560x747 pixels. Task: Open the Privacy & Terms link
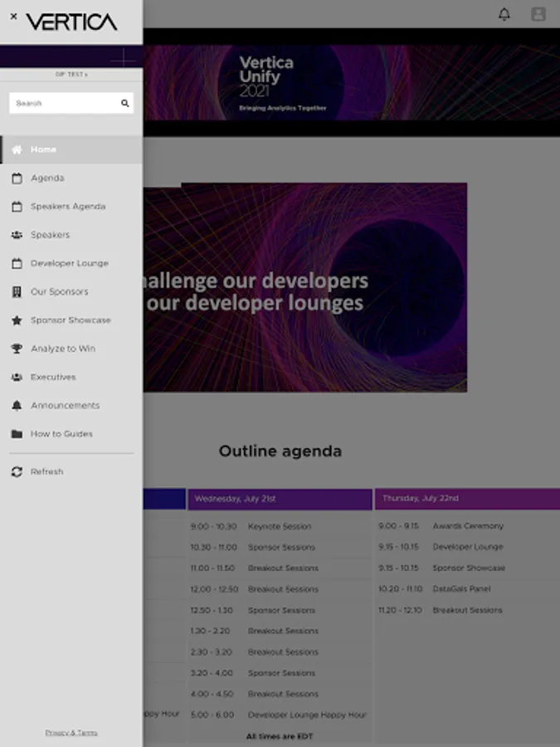coord(71,733)
